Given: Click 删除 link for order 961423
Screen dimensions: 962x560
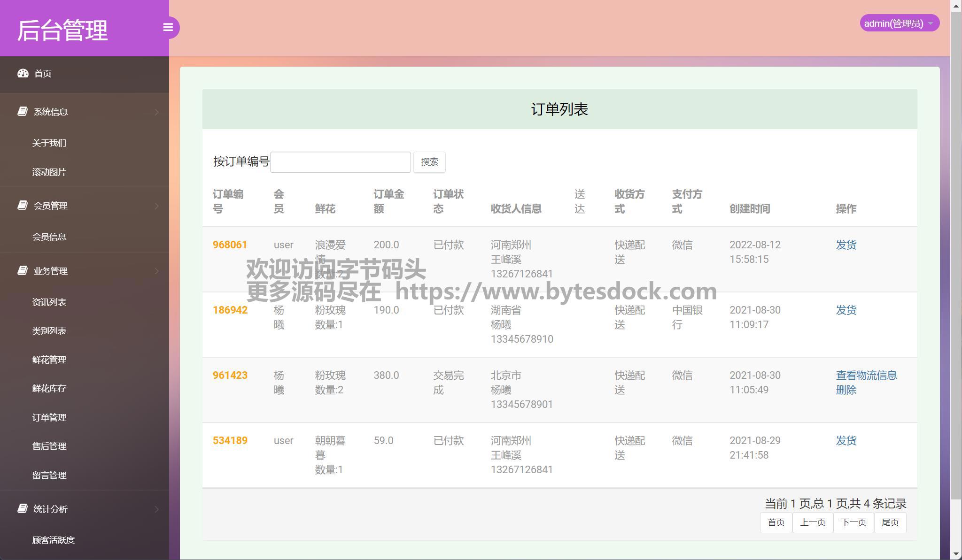Looking at the screenshot, I should 846,390.
